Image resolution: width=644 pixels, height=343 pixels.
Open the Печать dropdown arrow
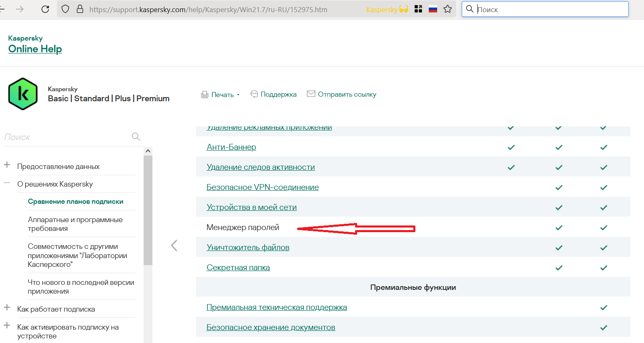tap(238, 95)
